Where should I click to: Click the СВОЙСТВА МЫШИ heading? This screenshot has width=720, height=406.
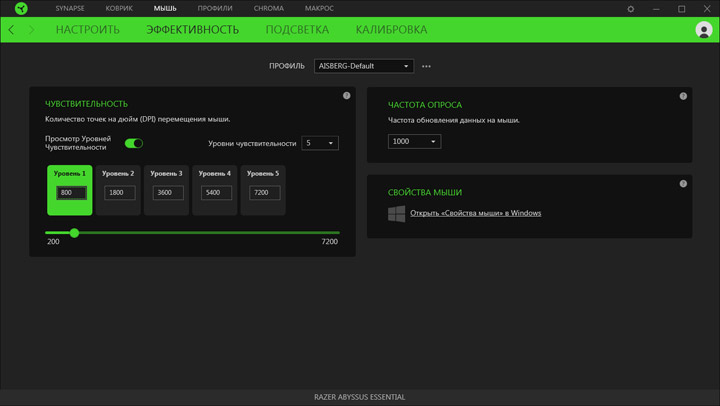pyautogui.click(x=425, y=192)
